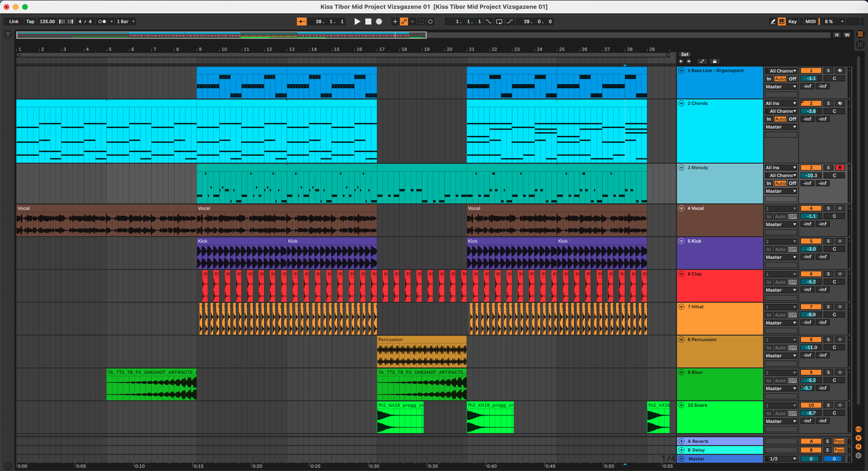Deactivate track 5 Kick via its activator
The image size is (868, 471).
click(811, 241)
